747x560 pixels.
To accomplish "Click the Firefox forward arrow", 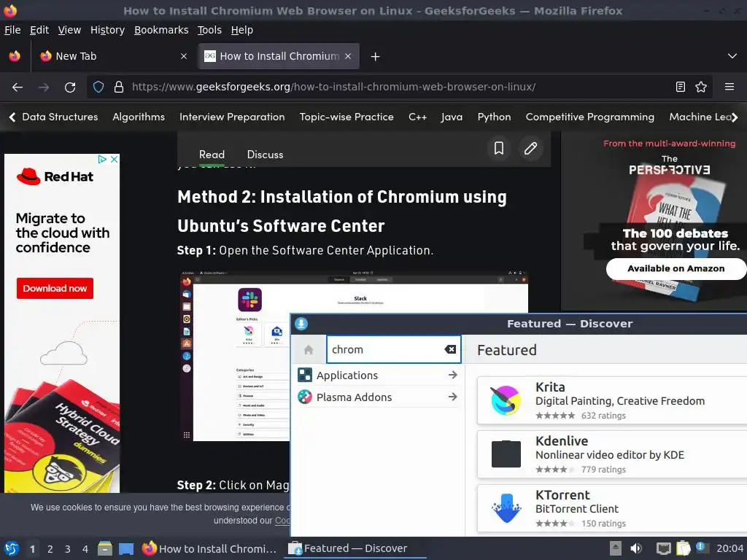I will point(44,87).
